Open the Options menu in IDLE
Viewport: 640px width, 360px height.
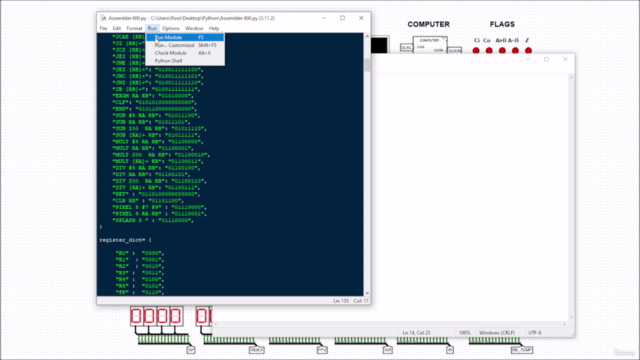tap(171, 29)
